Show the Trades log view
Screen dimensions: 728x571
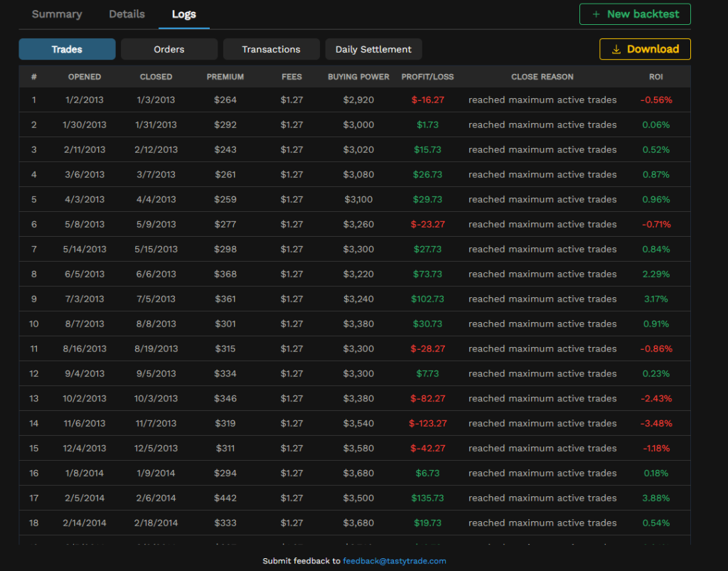[x=67, y=49]
